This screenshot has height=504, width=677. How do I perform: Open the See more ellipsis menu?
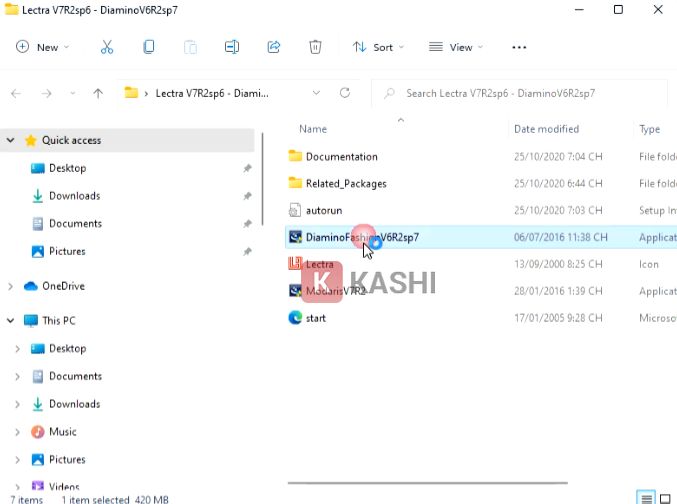[x=519, y=47]
